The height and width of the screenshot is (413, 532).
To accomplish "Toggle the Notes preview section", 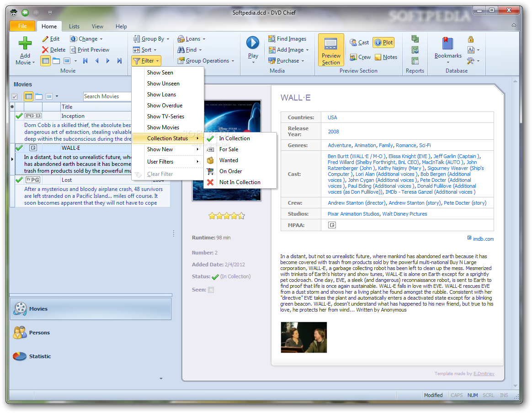I will click(386, 57).
